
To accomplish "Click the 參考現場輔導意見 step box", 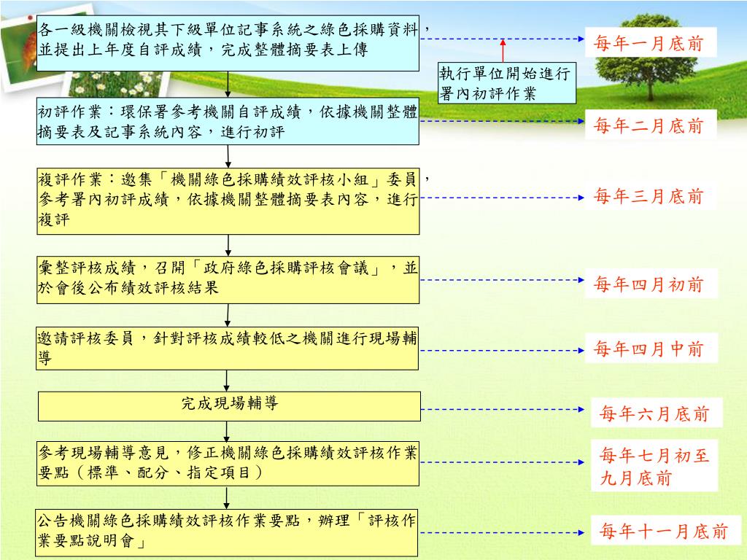I will [228, 464].
